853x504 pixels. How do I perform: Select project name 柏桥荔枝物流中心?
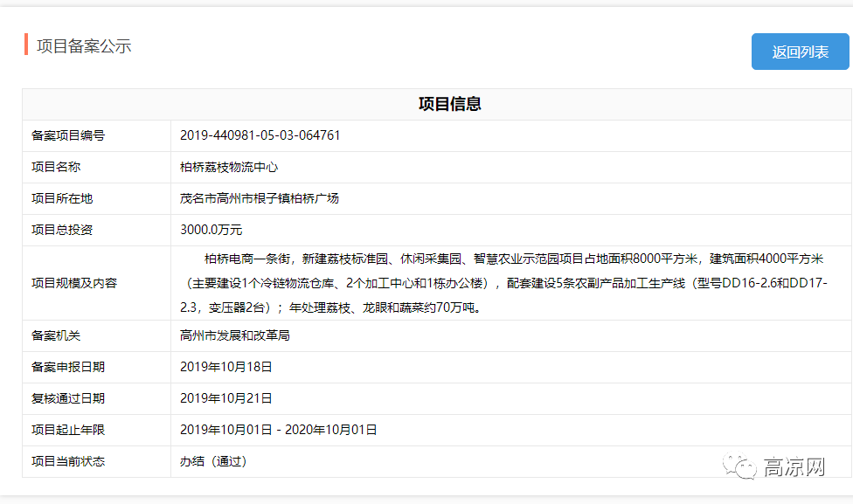tap(229, 168)
